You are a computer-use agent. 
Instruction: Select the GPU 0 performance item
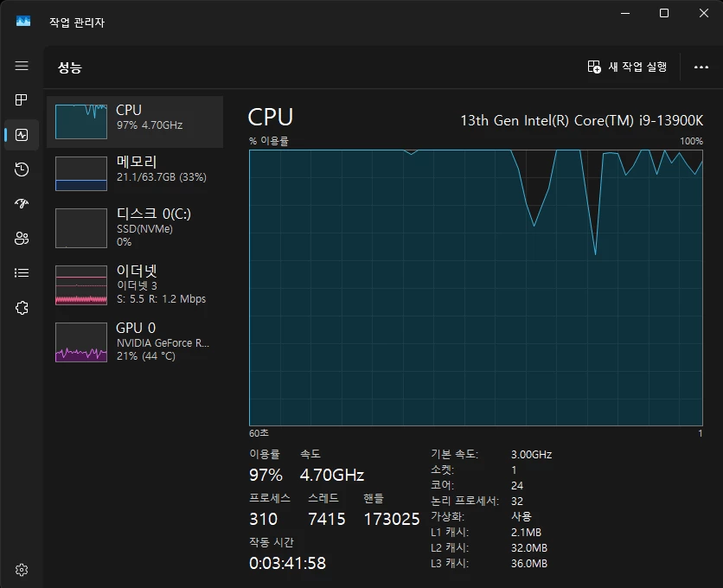click(x=135, y=342)
